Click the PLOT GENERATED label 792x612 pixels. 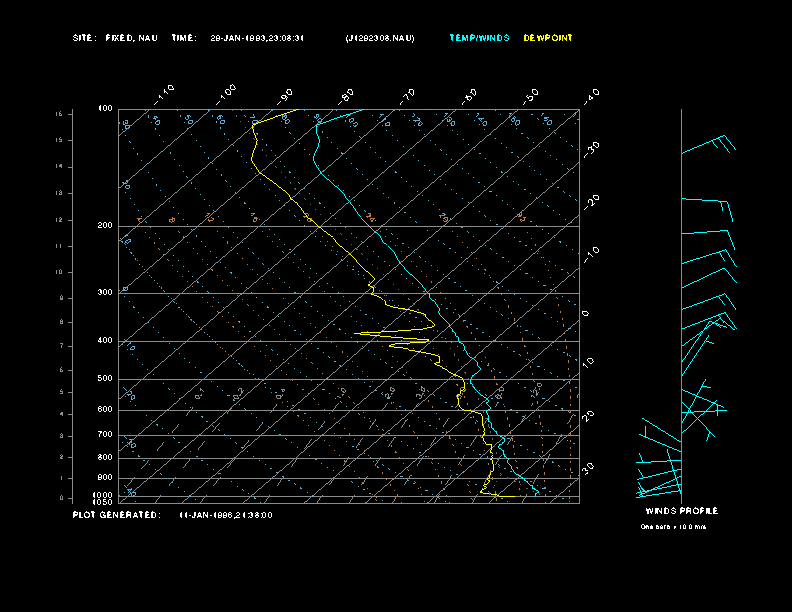point(116,515)
